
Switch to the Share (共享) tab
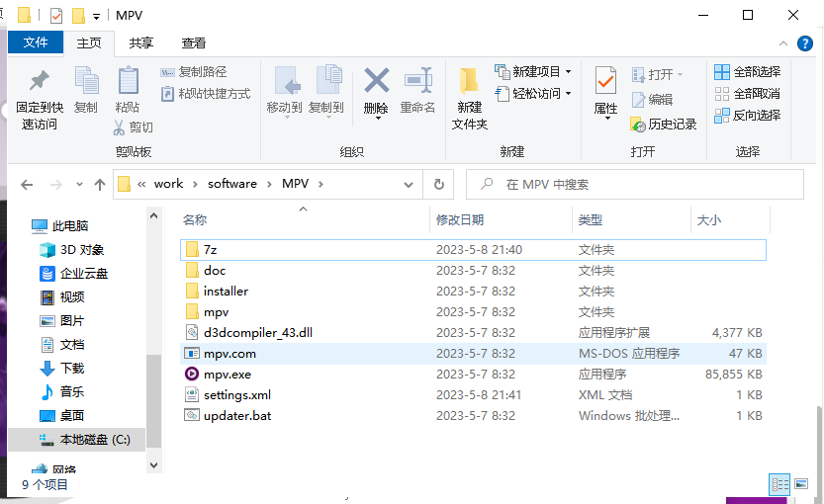tap(140, 43)
